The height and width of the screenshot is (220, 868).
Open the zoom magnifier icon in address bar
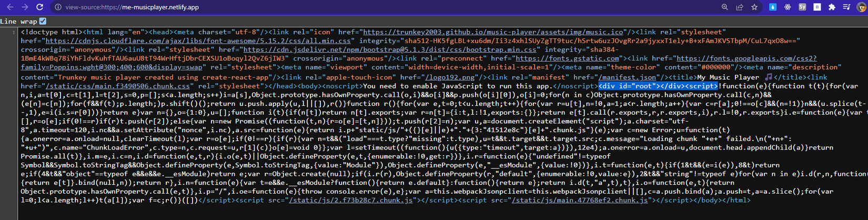tap(724, 7)
